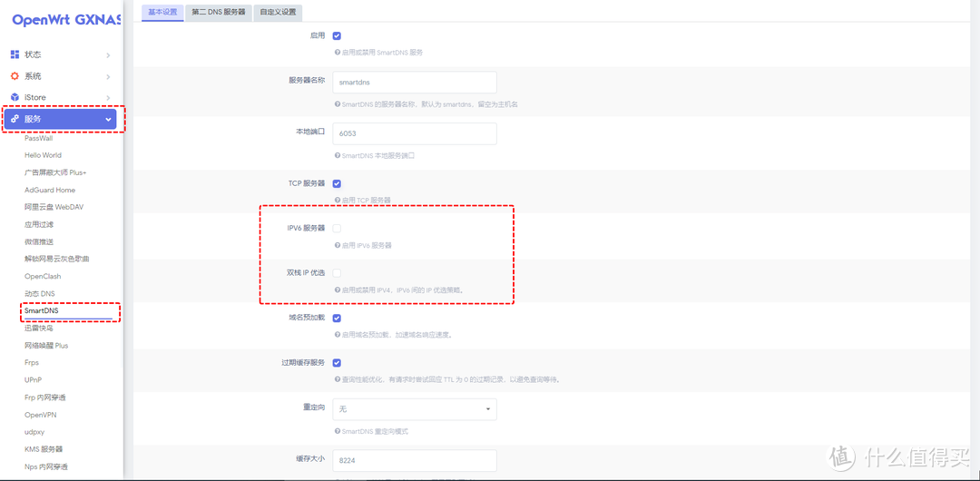Click the 缓存大小 input field
The image size is (980, 481).
415,460
